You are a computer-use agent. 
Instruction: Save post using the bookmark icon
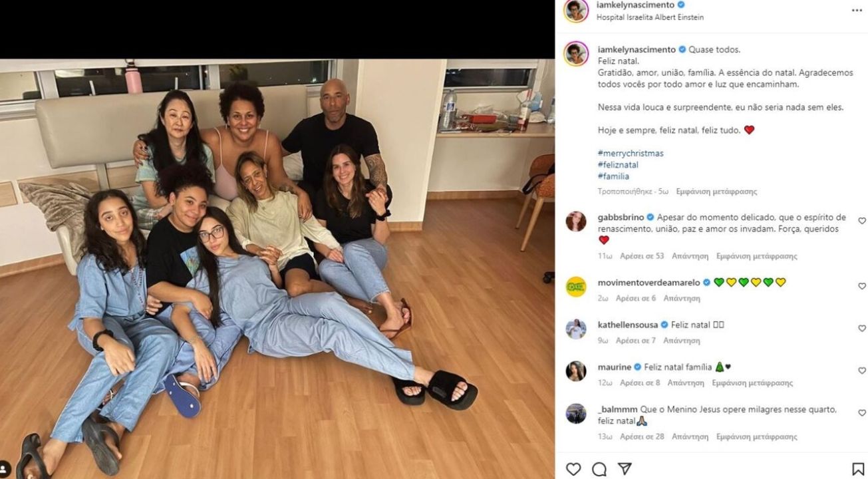coord(858,469)
